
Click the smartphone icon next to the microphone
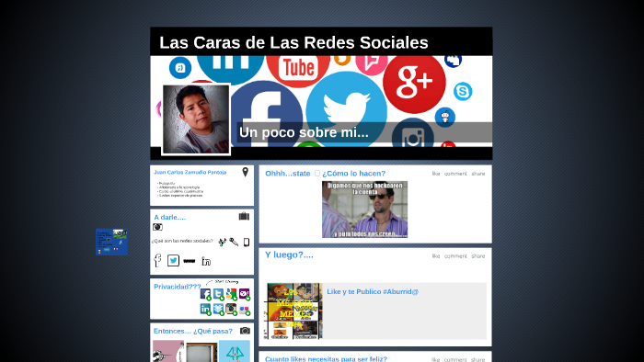247,243
